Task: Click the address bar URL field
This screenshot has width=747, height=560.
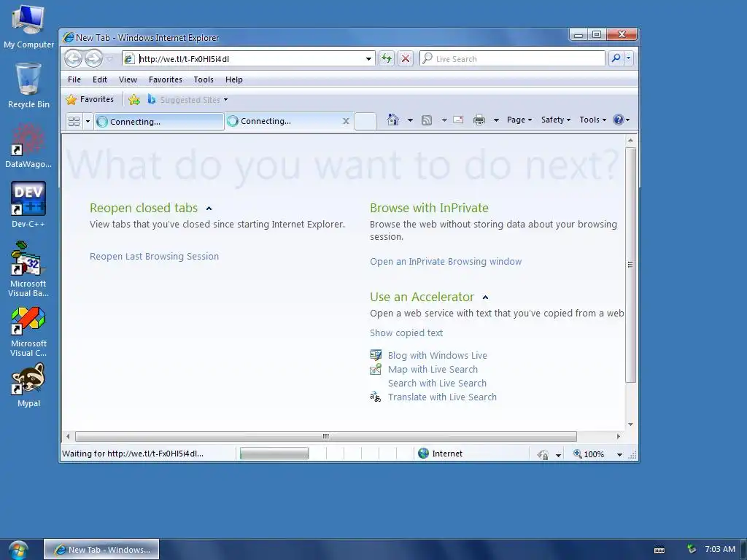Action: pos(249,58)
